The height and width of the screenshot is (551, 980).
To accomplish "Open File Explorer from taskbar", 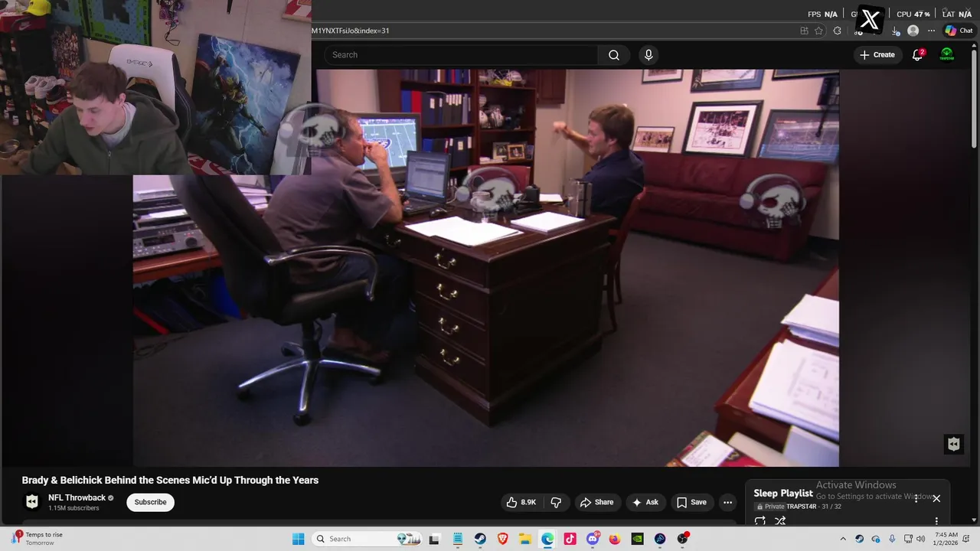I will coord(524,539).
